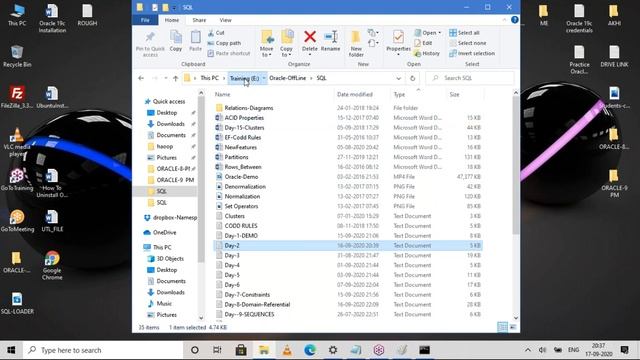Screen dimensions: 640x360
Task: Select Google Chrome desktop icon
Action: click(x=52, y=266)
